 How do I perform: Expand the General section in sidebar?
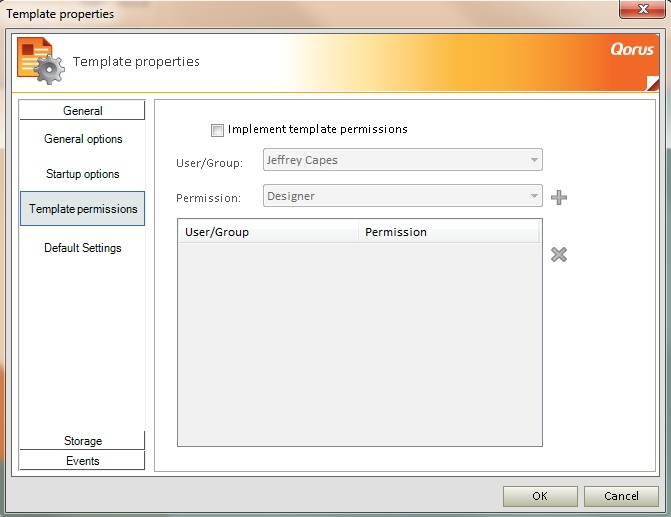tap(82, 110)
